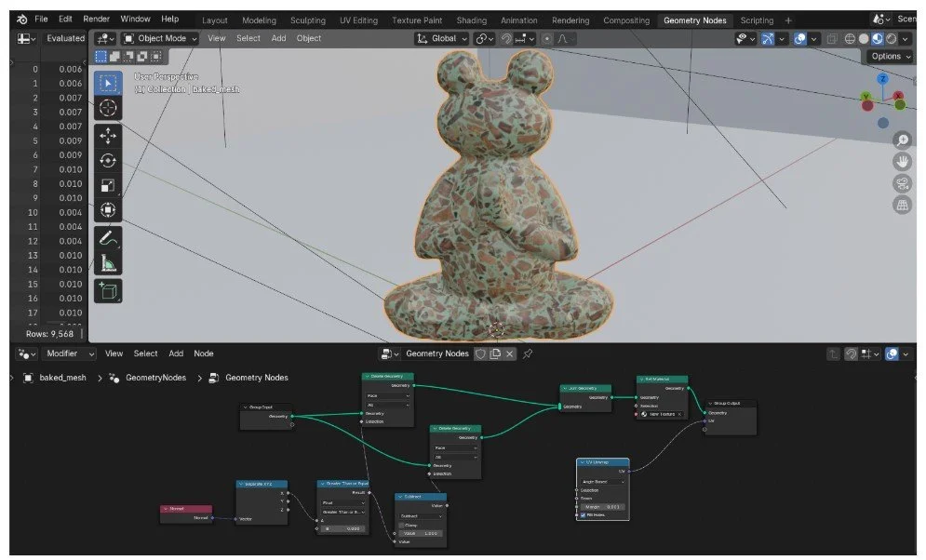Toggle Fill Holes checkbox in UV Unwrap
Viewport: 926px width, 560px height.
583,515
